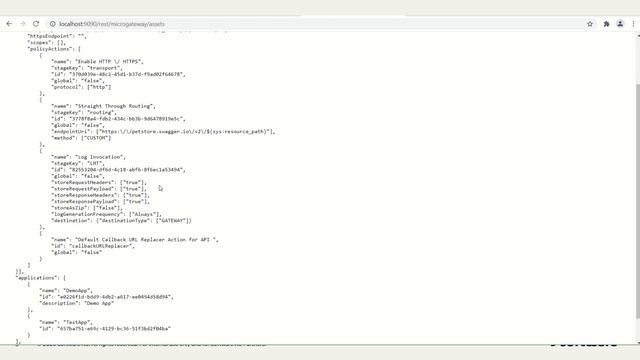Click the "Straight Through Routing" name value
The image size is (640, 360).
115,106
